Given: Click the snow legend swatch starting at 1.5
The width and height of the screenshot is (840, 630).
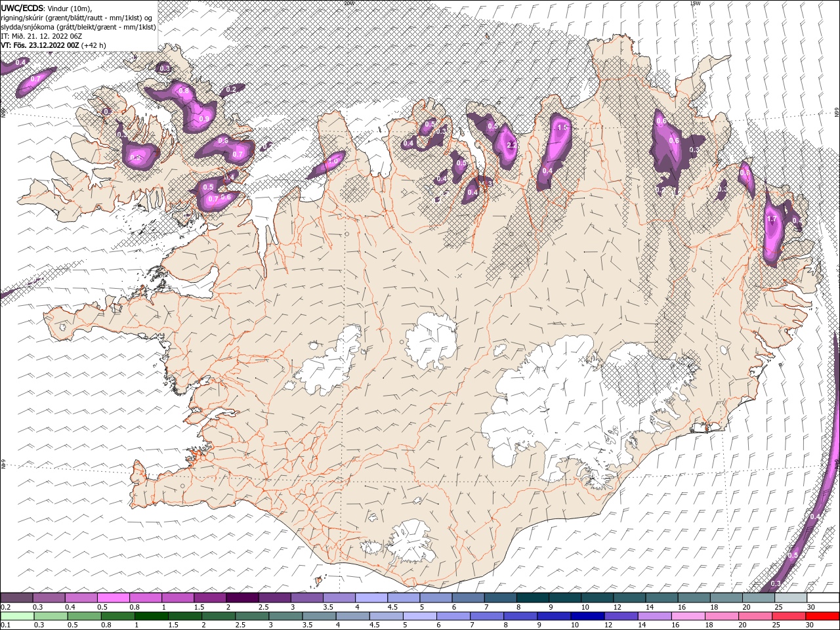Looking at the screenshot, I should pyautogui.click(x=210, y=598).
